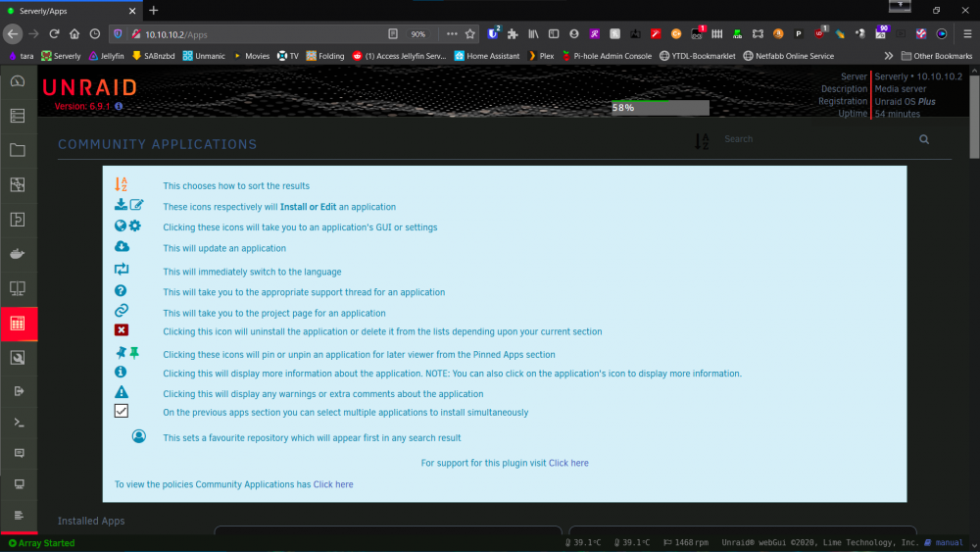This screenshot has width=980, height=552.
Task: Select the Serverly/Apps browser tab
Action: pyautogui.click(x=71, y=11)
